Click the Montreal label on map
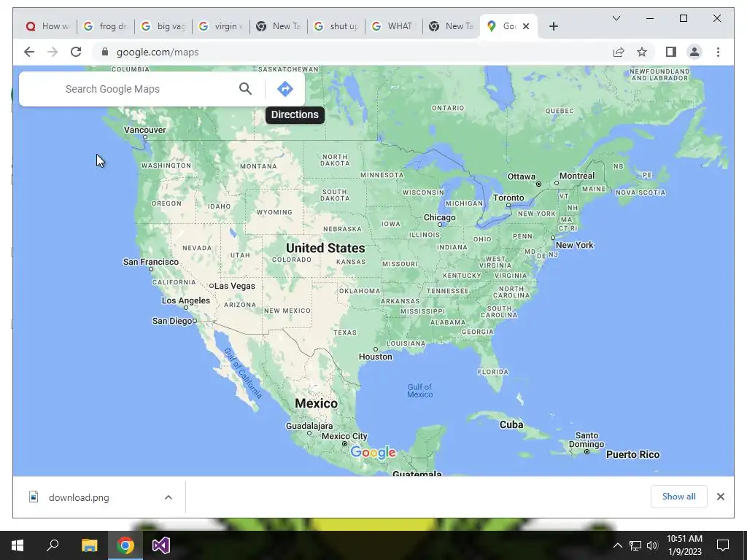Screen dimensions: 747x560 pos(577,176)
